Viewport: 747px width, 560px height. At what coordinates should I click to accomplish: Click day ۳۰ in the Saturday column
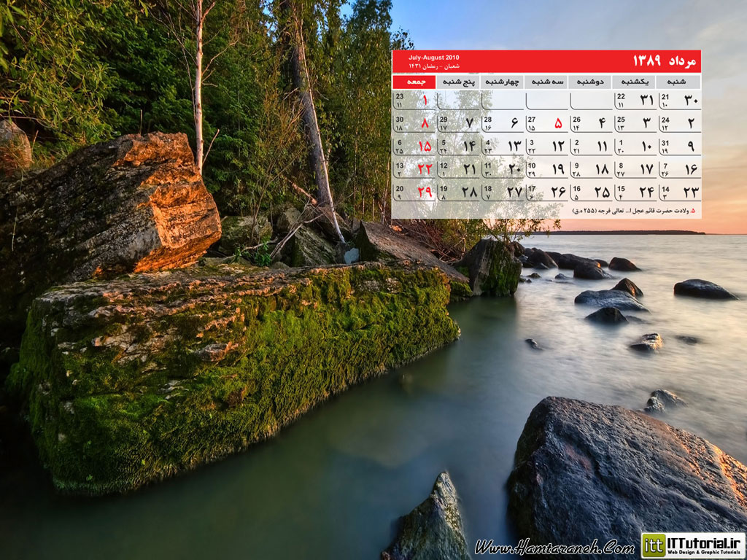point(690,101)
